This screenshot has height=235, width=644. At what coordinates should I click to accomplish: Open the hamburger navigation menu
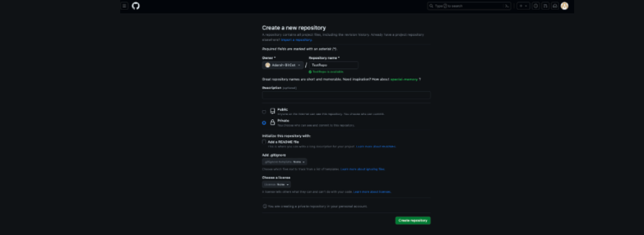125,6
